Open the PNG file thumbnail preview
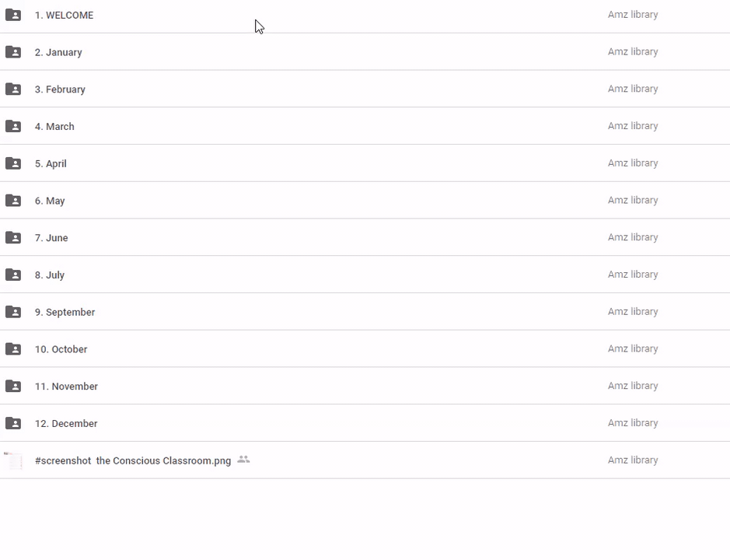730x560 pixels. [x=13, y=460]
